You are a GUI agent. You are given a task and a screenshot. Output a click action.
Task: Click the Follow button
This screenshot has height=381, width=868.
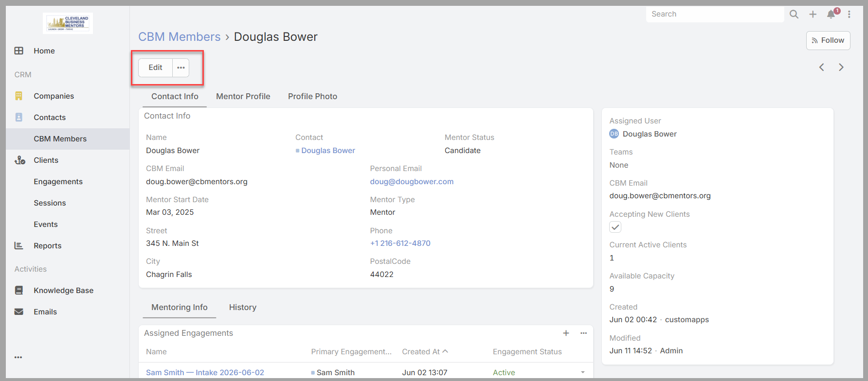(x=828, y=40)
